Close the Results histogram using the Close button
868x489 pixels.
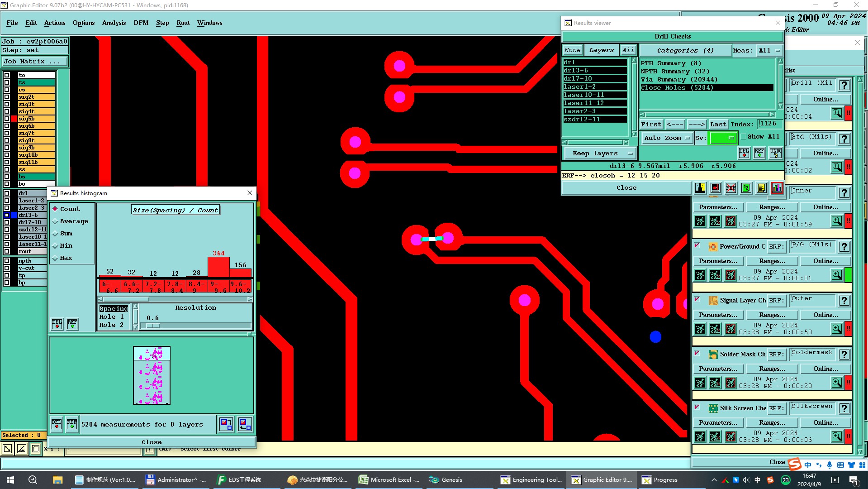152,442
